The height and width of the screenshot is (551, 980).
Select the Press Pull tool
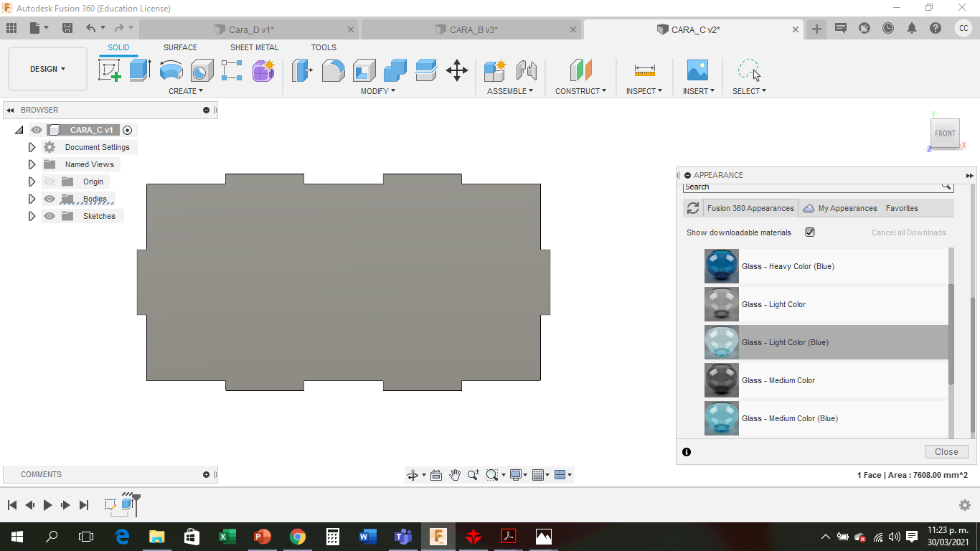click(302, 70)
